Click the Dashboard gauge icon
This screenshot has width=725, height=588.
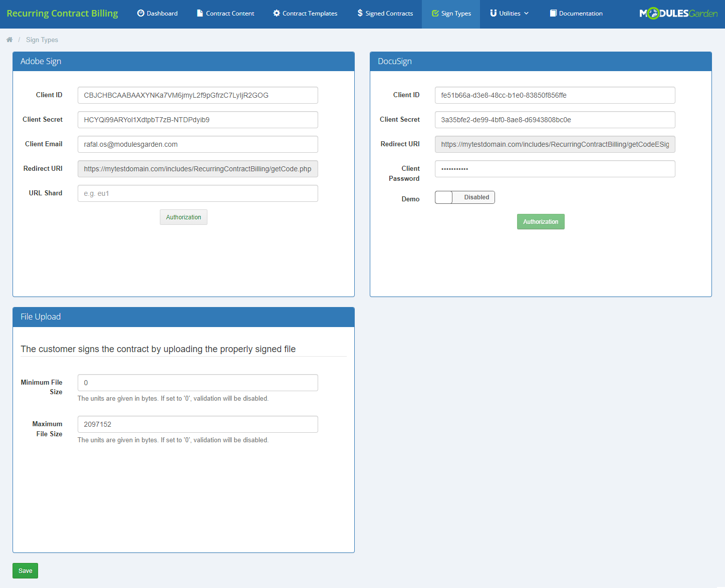[141, 13]
